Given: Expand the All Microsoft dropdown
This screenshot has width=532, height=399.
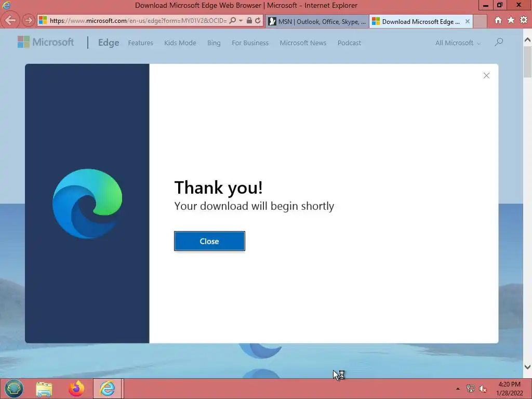Looking at the screenshot, I should pyautogui.click(x=458, y=43).
